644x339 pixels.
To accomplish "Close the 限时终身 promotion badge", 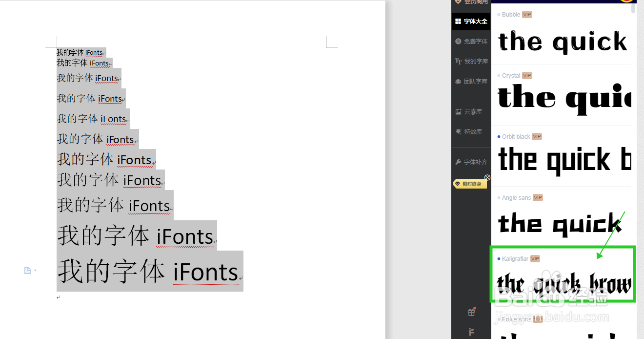I will [487, 177].
